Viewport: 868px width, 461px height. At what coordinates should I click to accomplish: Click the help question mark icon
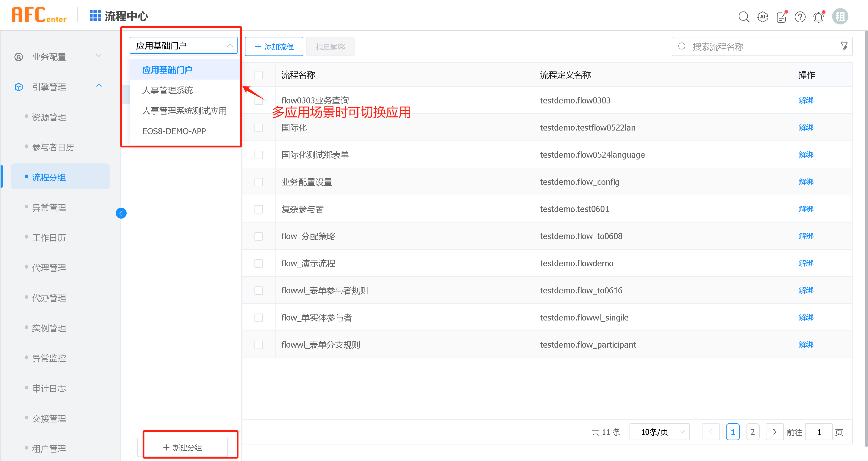(x=800, y=17)
